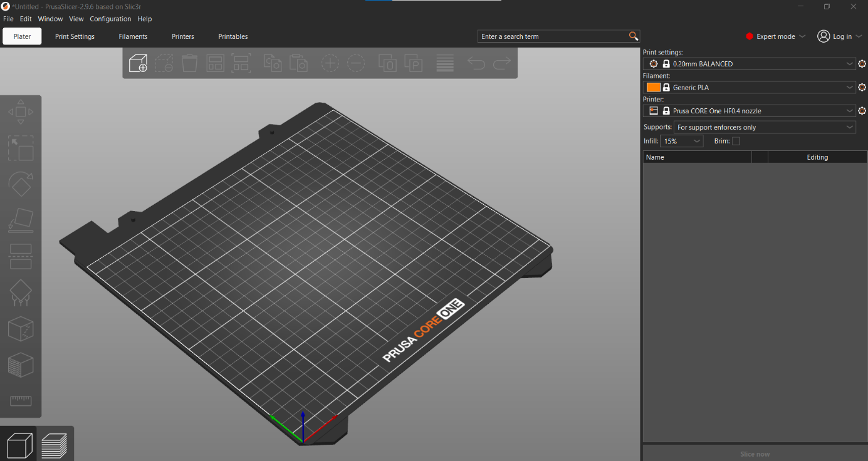Image resolution: width=868 pixels, height=461 pixels.
Task: Click the Arrange selection icon
Action: tap(241, 63)
